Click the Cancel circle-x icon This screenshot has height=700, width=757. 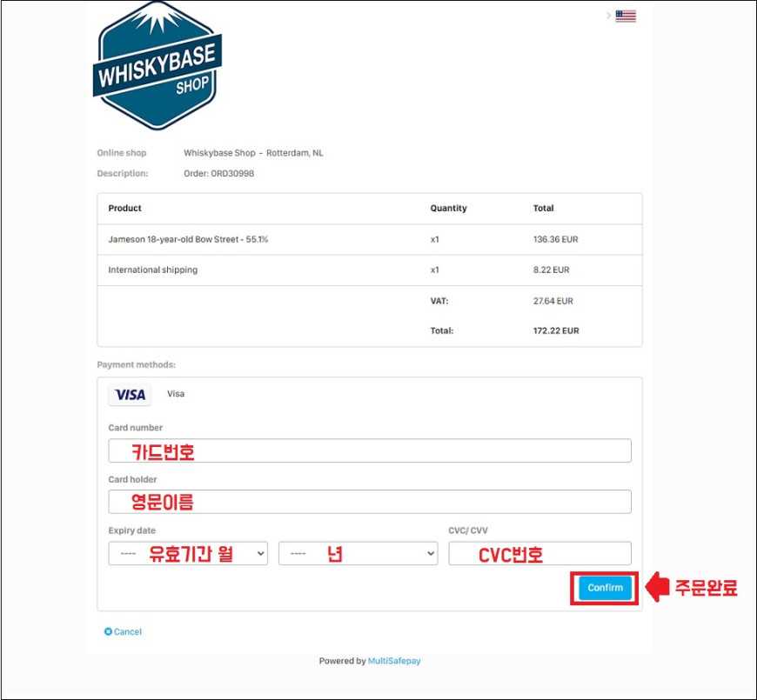point(108,631)
